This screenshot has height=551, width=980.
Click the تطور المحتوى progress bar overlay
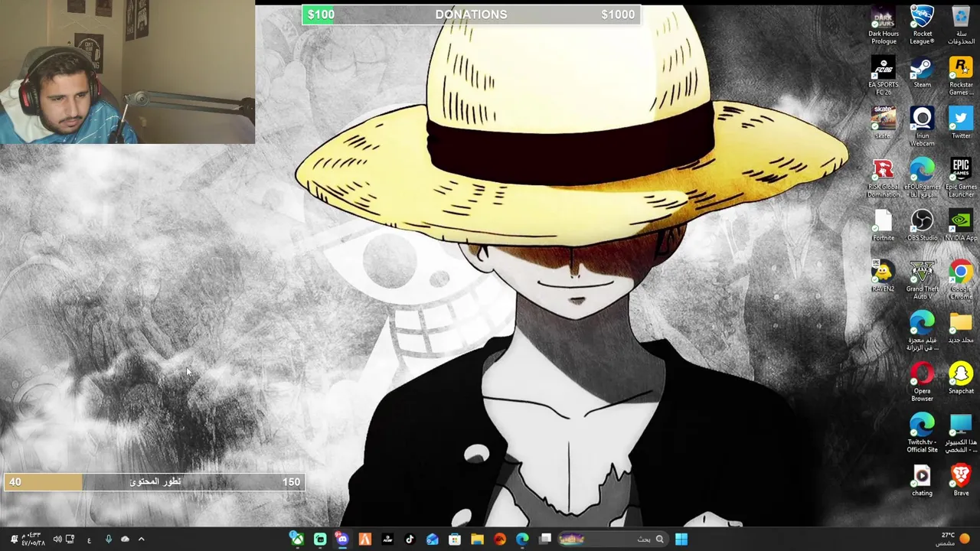tap(154, 482)
